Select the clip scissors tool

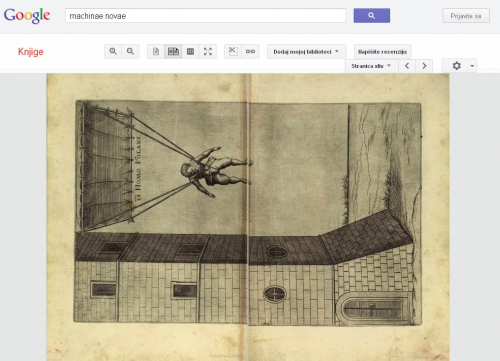tap(233, 51)
